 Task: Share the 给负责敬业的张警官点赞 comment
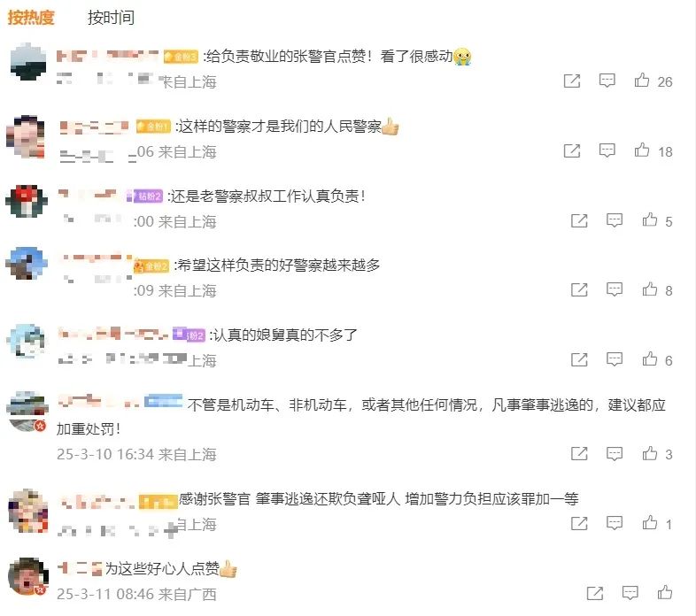tap(572, 81)
